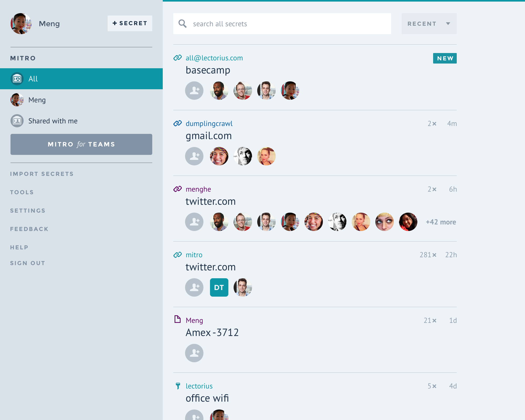Screen dimensions: 525x420
Task: Click SETTINGS in the left navigation
Action: tap(28, 211)
